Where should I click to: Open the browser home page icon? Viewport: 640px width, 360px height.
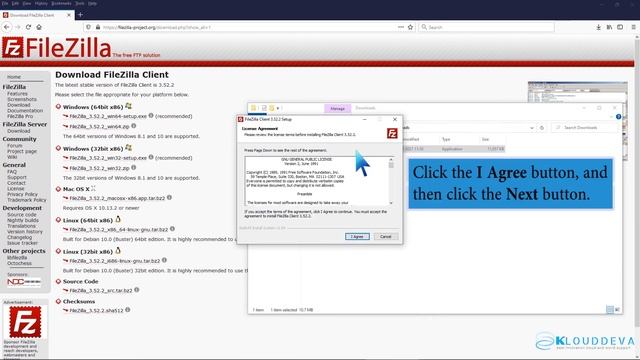point(39,27)
